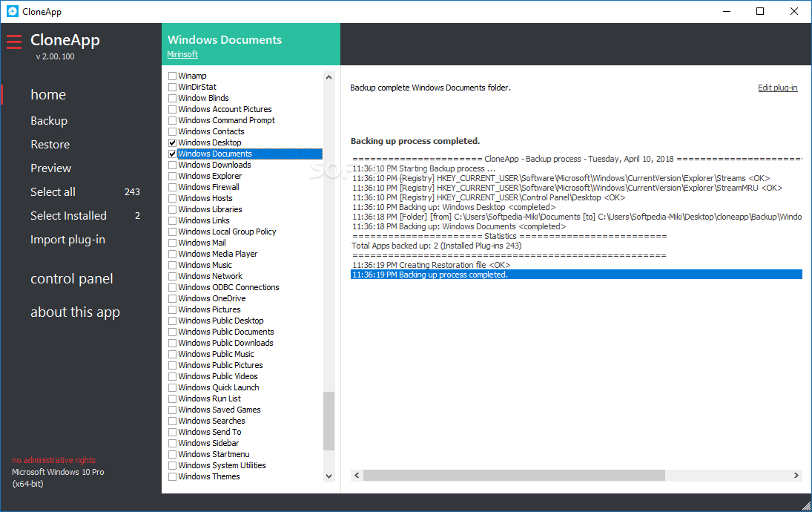Check the Winamp plug-in checkbox
This screenshot has height=512, width=812.
click(x=173, y=76)
